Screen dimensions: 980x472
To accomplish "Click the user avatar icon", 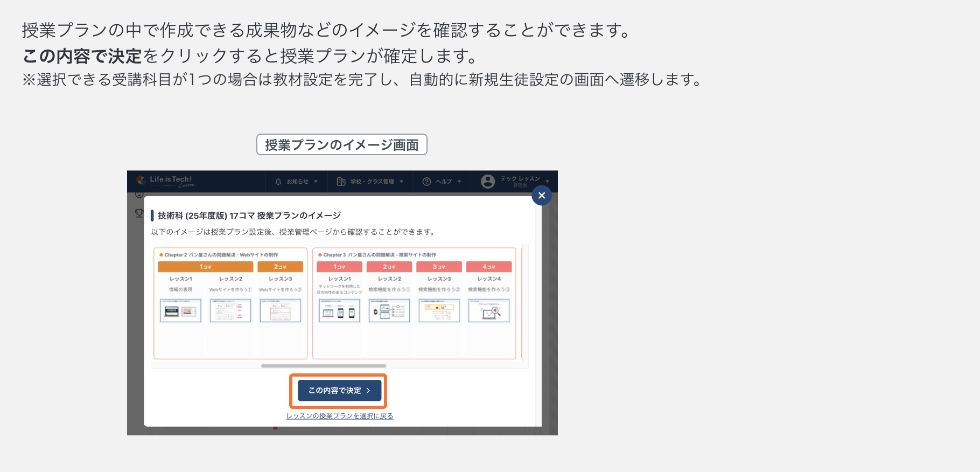I will (x=488, y=182).
